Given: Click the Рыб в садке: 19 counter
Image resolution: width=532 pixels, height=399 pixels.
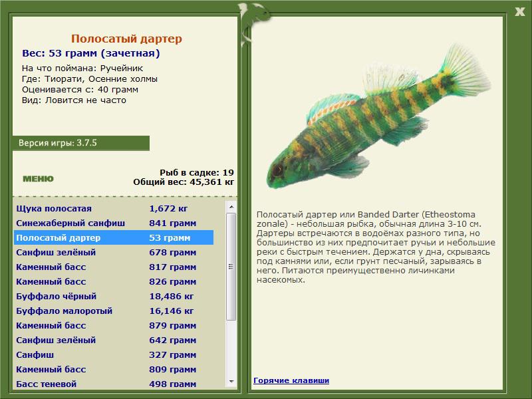Looking at the screenshot, I should pos(197,172).
